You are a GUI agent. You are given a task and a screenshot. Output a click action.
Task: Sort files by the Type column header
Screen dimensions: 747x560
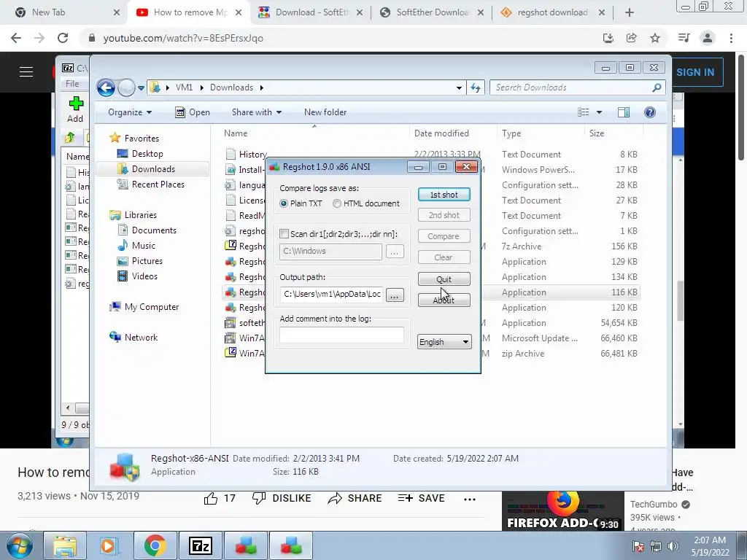click(x=511, y=133)
